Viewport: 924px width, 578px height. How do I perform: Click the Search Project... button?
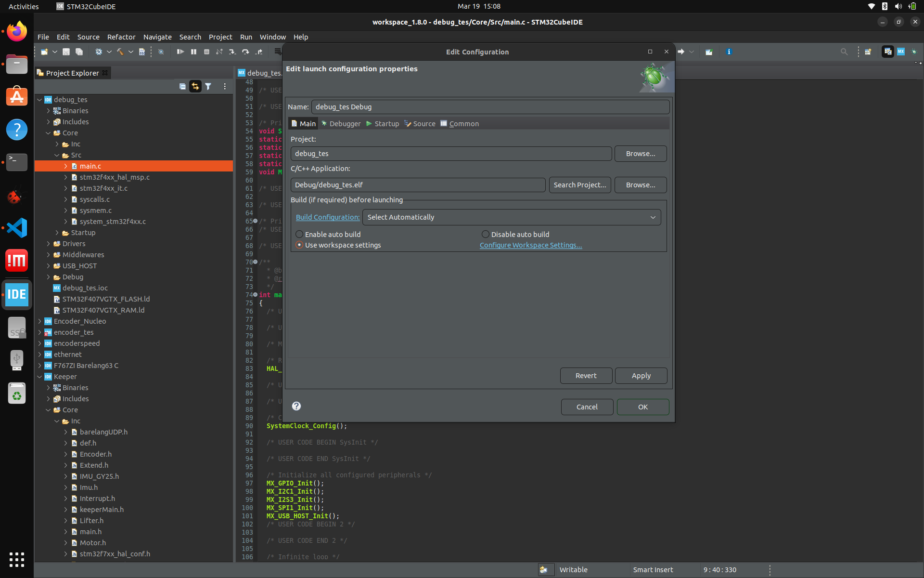(580, 185)
